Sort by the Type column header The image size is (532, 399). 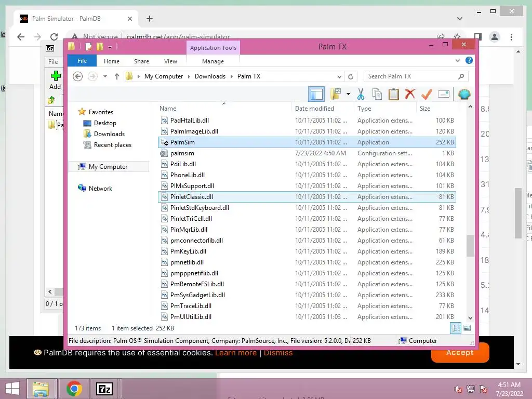point(385,108)
